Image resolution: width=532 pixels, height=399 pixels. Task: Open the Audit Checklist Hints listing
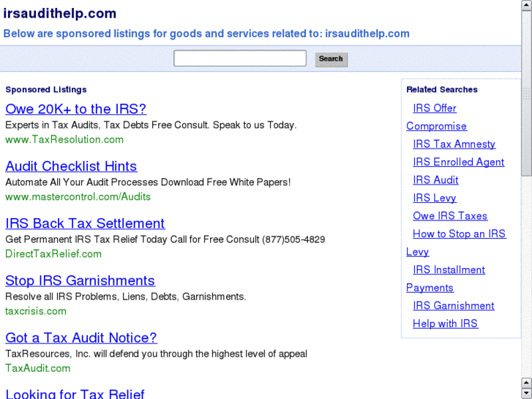[71, 166]
